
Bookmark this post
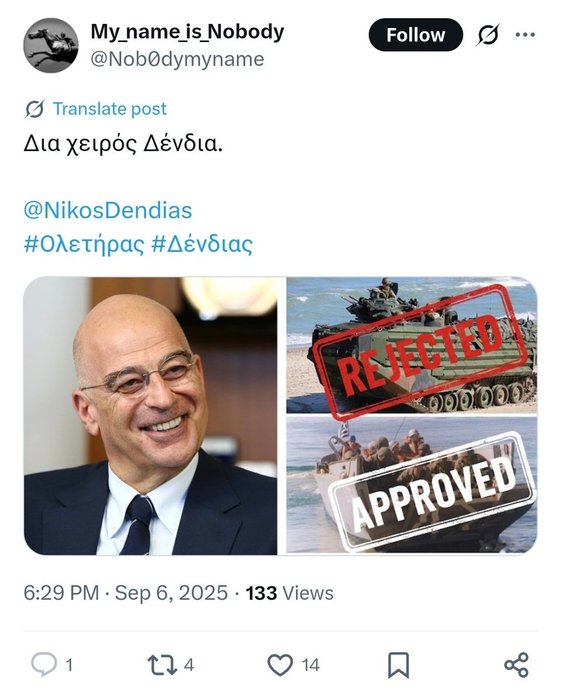pyautogui.click(x=398, y=665)
